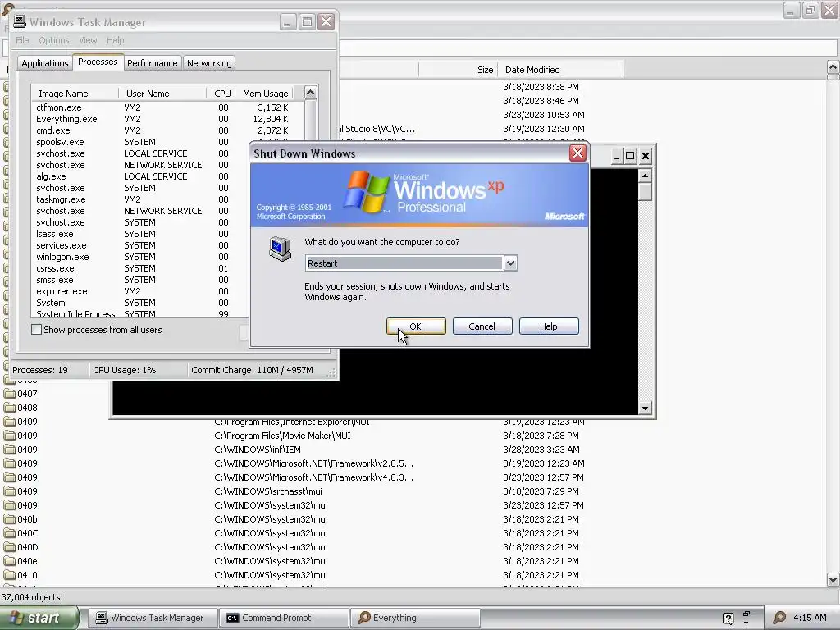Select the Processes tab in Task Manager

click(98, 62)
